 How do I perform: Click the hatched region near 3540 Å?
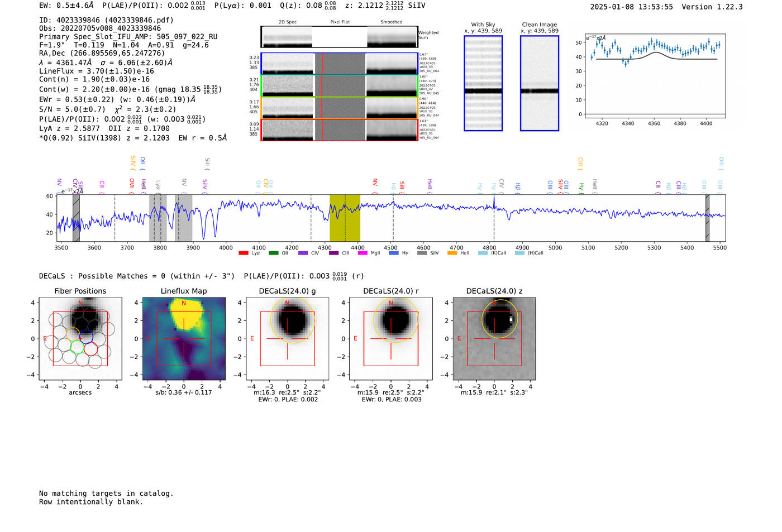pos(76,218)
